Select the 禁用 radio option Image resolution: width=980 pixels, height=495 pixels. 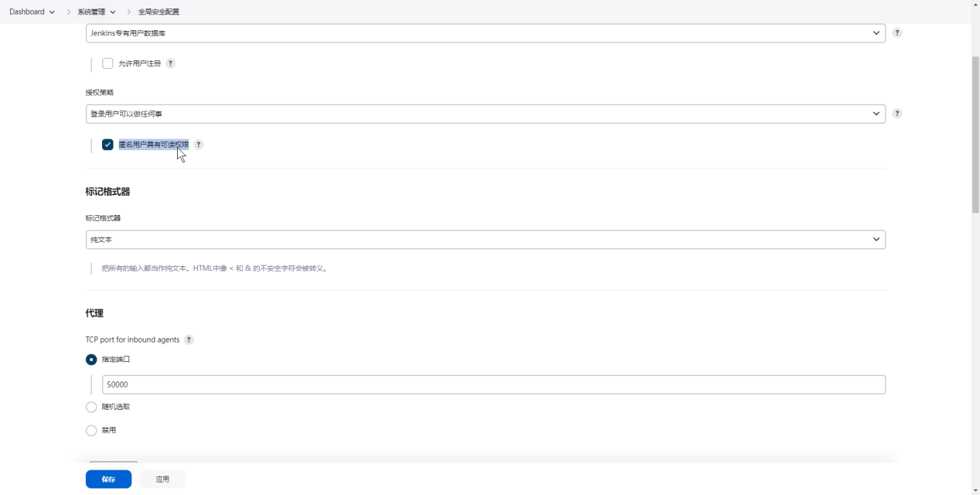[91, 430]
